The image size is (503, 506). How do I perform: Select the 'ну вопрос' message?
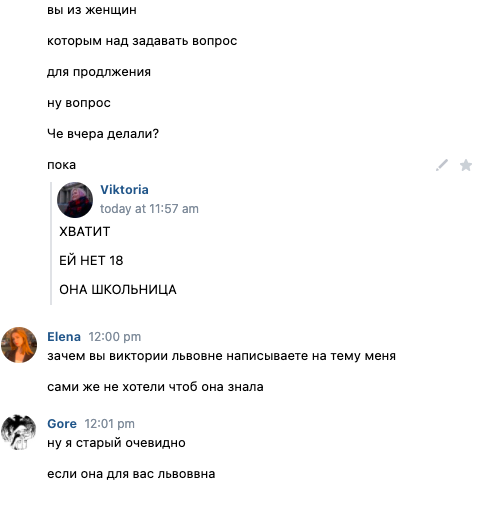[79, 103]
